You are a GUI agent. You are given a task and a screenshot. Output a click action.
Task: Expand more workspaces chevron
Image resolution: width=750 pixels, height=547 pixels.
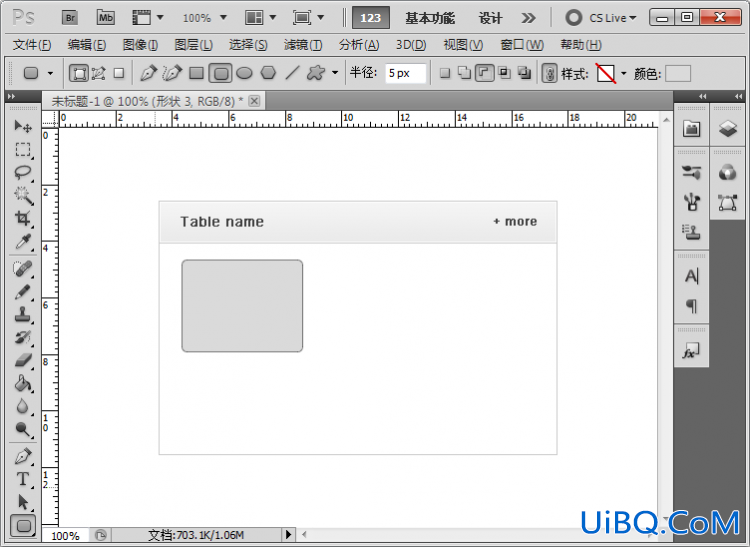528,18
